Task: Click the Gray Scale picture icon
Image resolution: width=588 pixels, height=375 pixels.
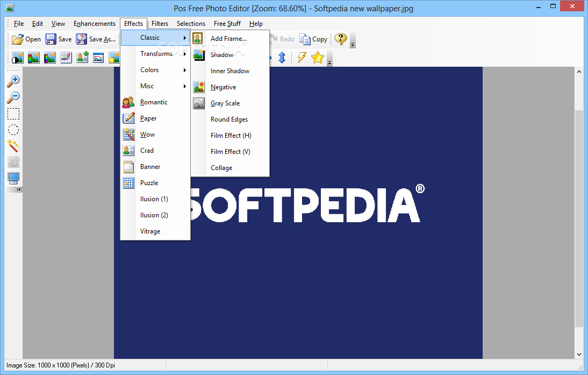Action: [199, 103]
